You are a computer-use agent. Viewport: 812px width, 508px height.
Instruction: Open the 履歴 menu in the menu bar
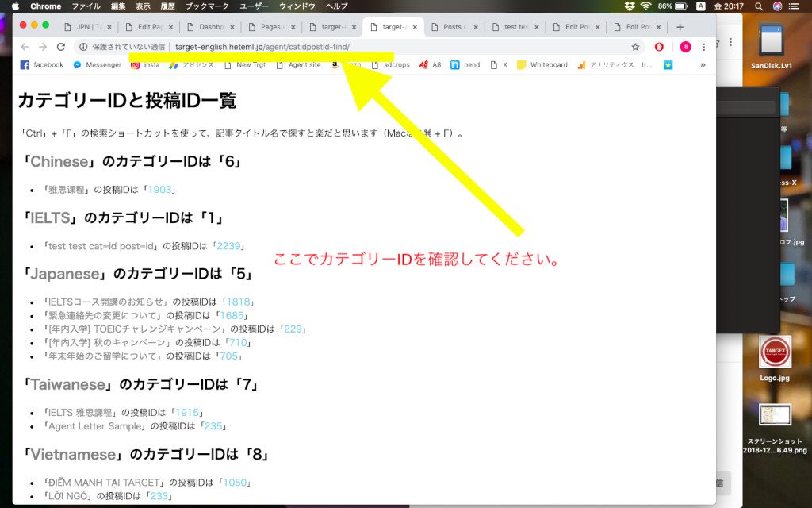167,6
